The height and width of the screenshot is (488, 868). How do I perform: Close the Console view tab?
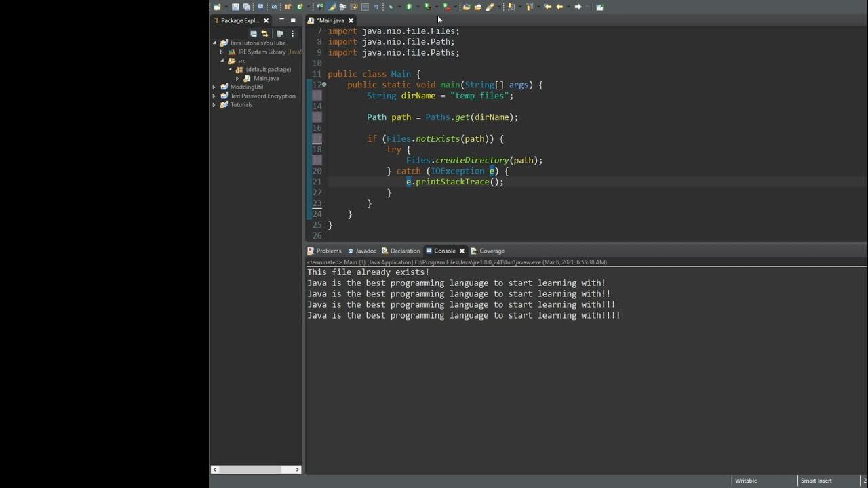[x=462, y=251]
